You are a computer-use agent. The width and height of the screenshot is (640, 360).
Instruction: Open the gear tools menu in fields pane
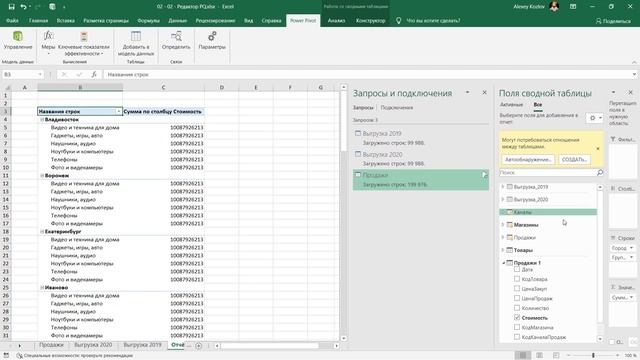pos(595,118)
